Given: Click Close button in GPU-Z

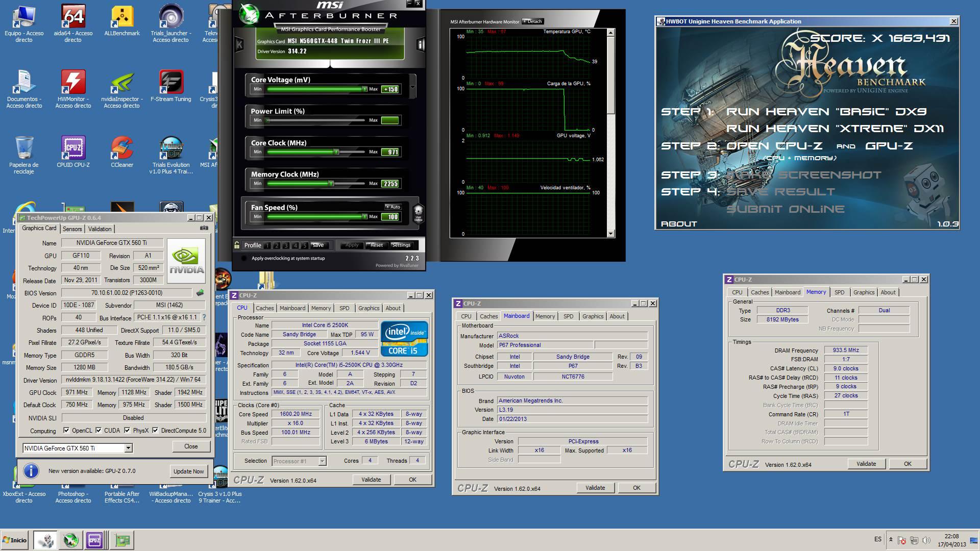Looking at the screenshot, I should [191, 446].
